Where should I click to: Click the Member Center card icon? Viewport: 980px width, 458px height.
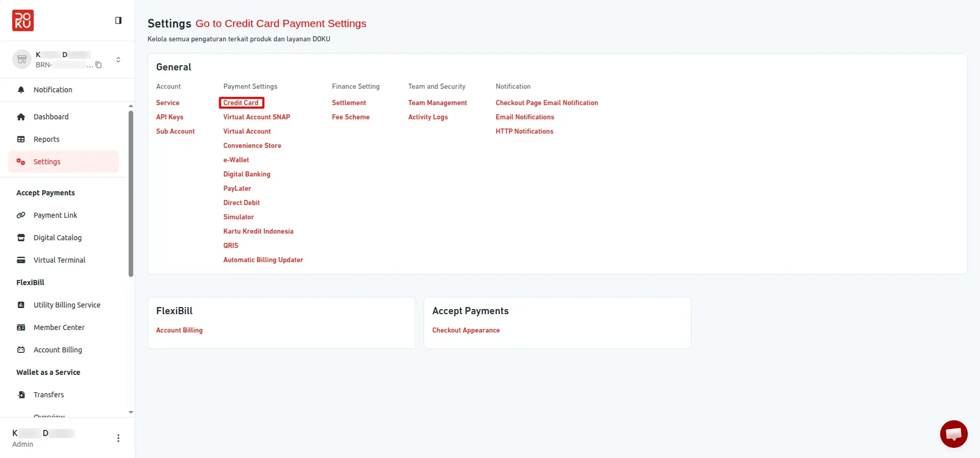coord(21,327)
